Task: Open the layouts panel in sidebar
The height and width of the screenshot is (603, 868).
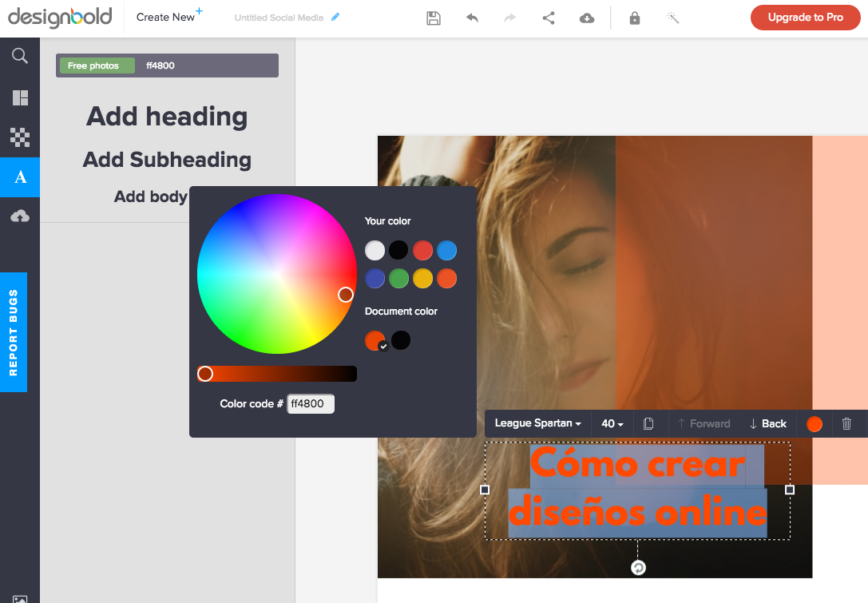Action: pos(20,98)
